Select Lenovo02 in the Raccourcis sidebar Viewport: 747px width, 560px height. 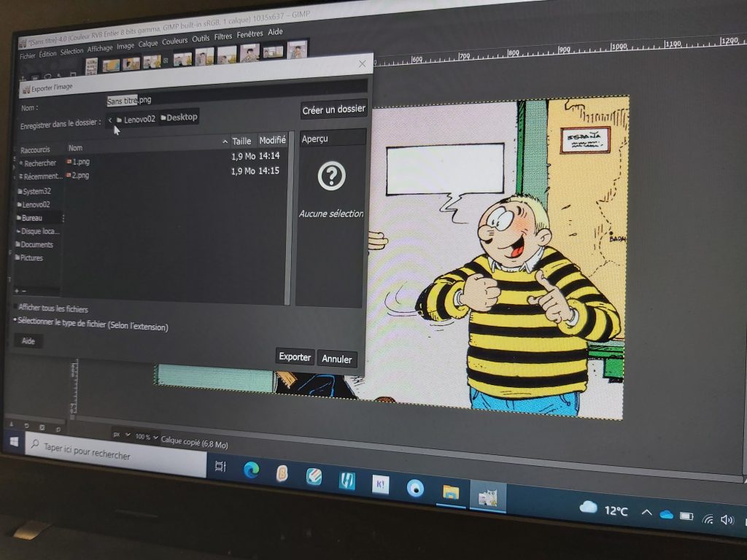point(36,204)
